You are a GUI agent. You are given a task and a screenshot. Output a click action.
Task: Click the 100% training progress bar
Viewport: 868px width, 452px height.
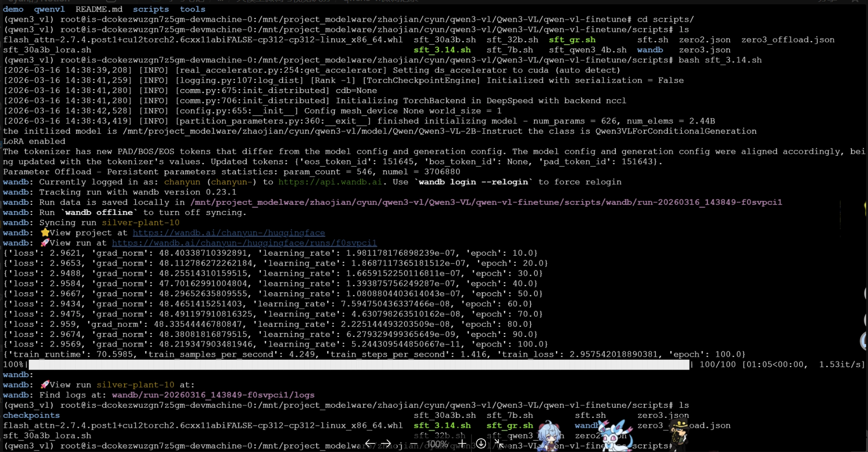359,365
